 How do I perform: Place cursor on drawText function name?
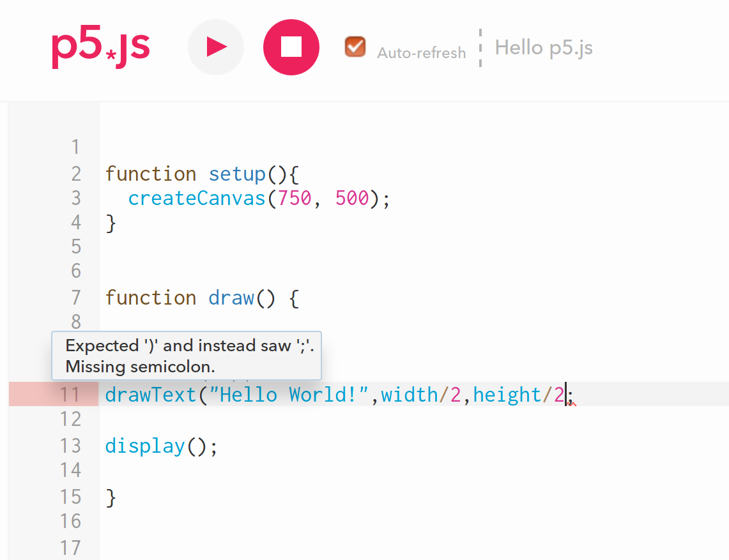150,395
